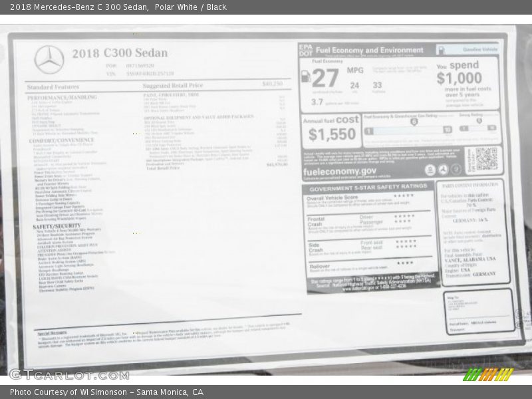Click the 'Overall Vehicle Score' label
The image size is (532, 399).
click(x=332, y=198)
